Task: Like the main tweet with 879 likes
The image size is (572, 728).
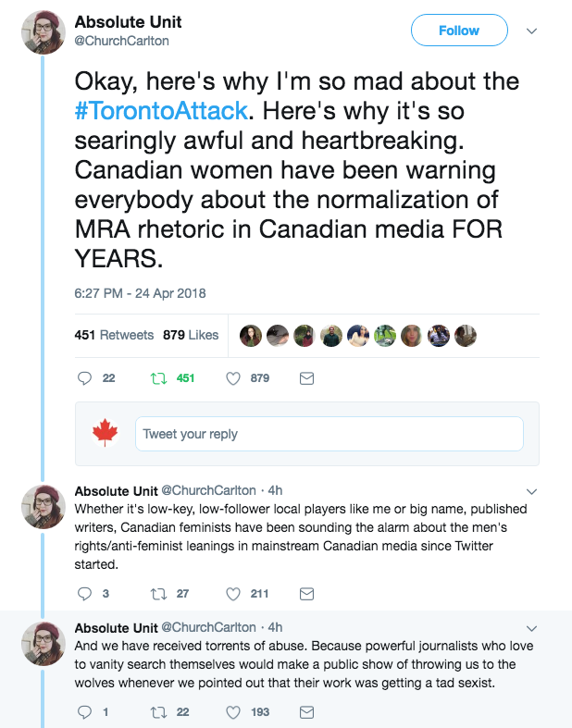Action: tap(233, 378)
